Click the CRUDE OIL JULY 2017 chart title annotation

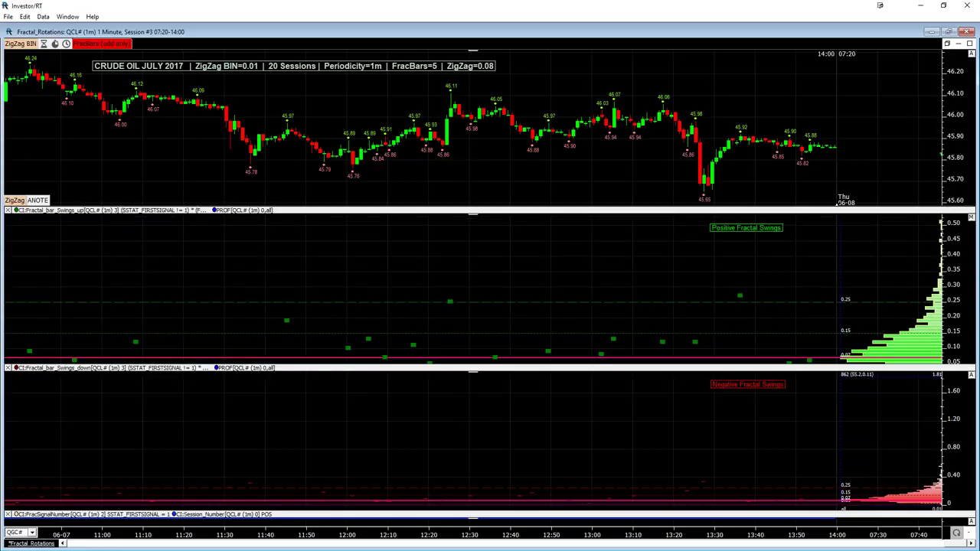294,66
